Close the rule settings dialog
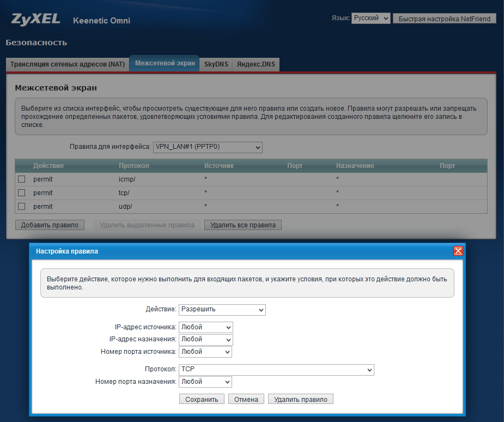This screenshot has height=422, width=504. 458,251
